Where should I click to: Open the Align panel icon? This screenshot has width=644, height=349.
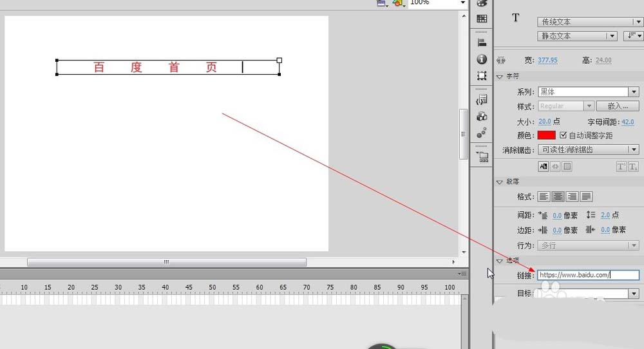pos(482,42)
